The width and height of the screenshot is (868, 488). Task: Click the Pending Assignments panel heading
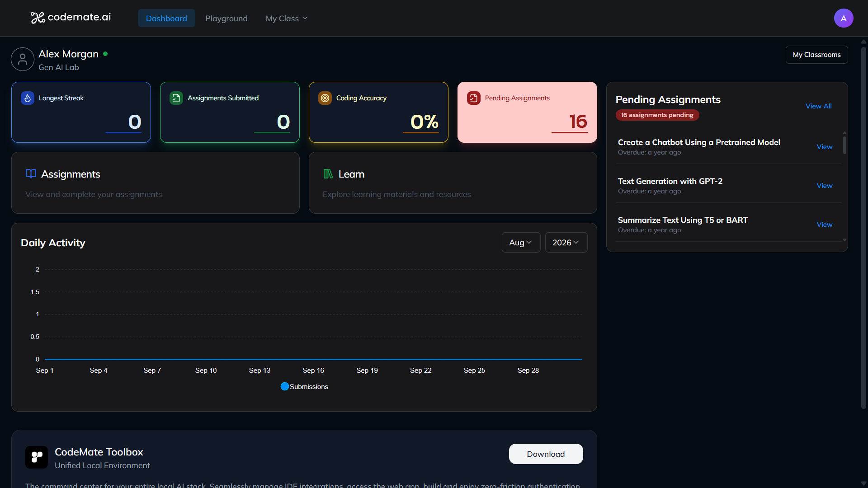(x=668, y=99)
